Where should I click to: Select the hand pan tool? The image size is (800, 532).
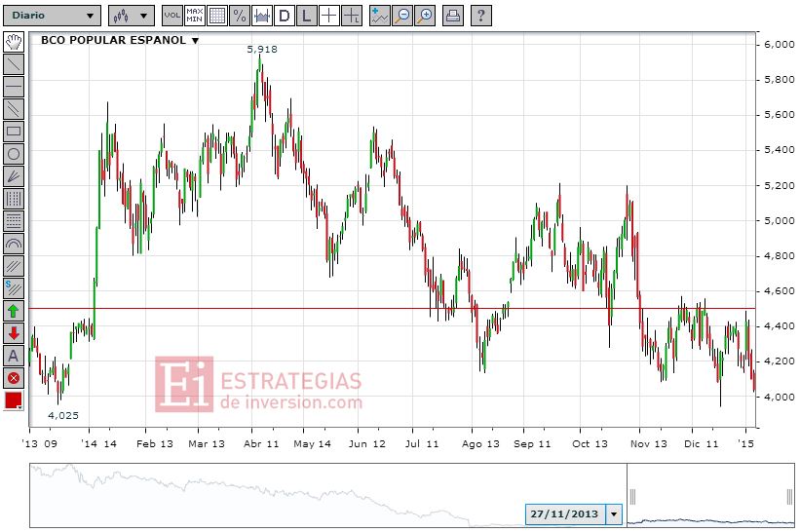[14, 42]
